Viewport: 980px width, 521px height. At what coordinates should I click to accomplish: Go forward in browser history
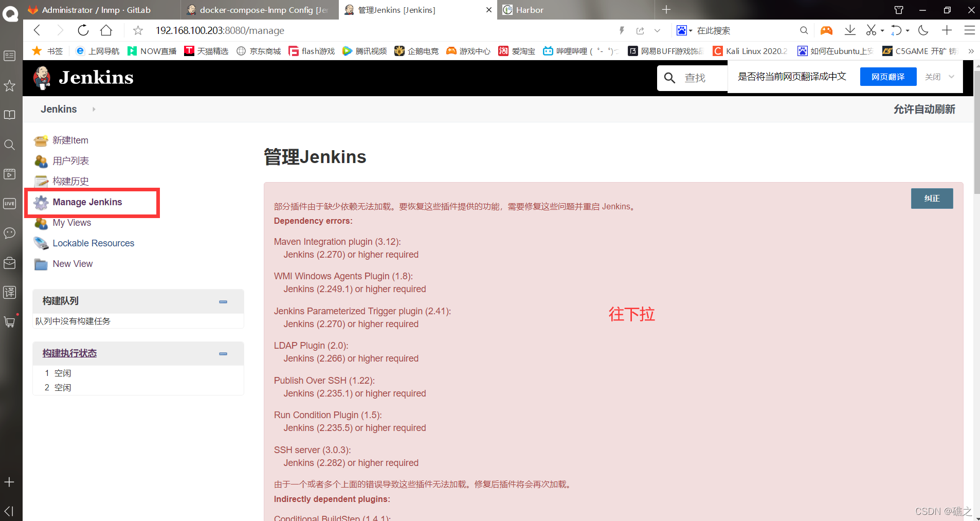[x=60, y=30]
